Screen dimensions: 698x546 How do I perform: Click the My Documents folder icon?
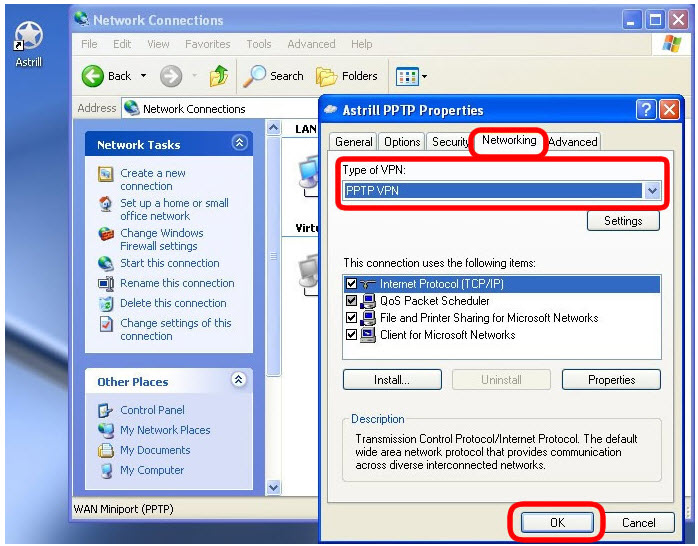click(x=106, y=450)
